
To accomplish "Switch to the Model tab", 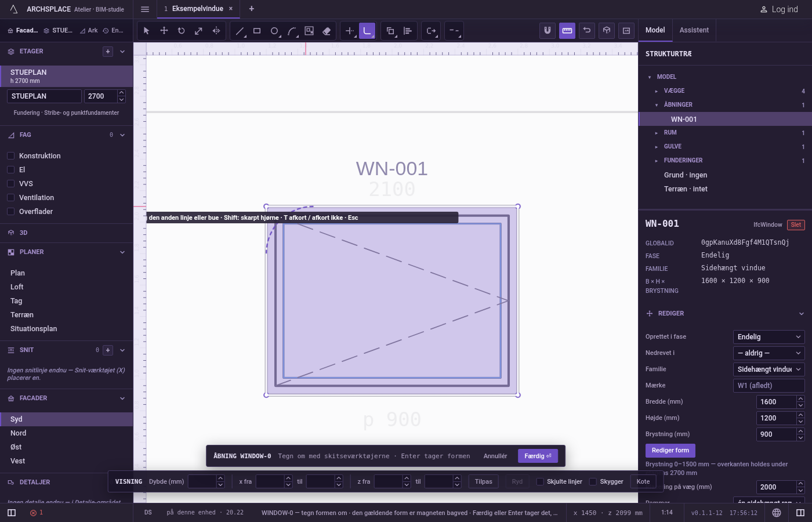I will (x=655, y=30).
